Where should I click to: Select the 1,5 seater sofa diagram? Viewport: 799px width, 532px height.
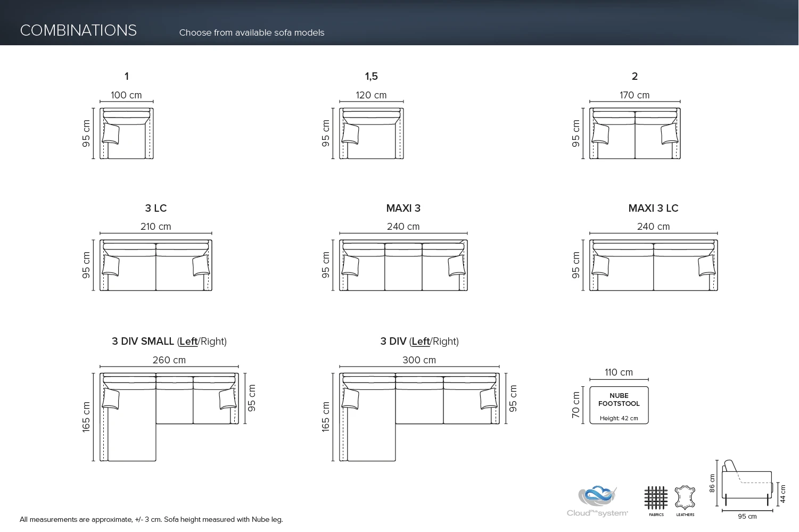point(372,134)
